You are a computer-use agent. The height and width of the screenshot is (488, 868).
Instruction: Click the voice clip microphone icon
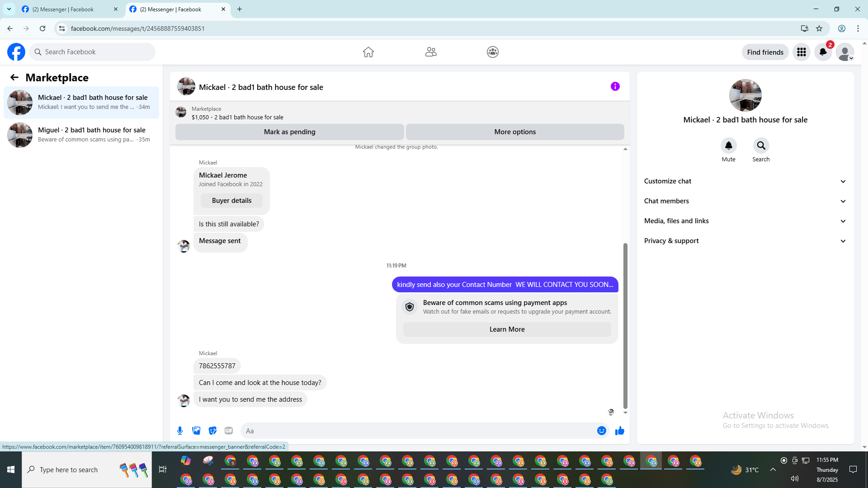[180, 431]
